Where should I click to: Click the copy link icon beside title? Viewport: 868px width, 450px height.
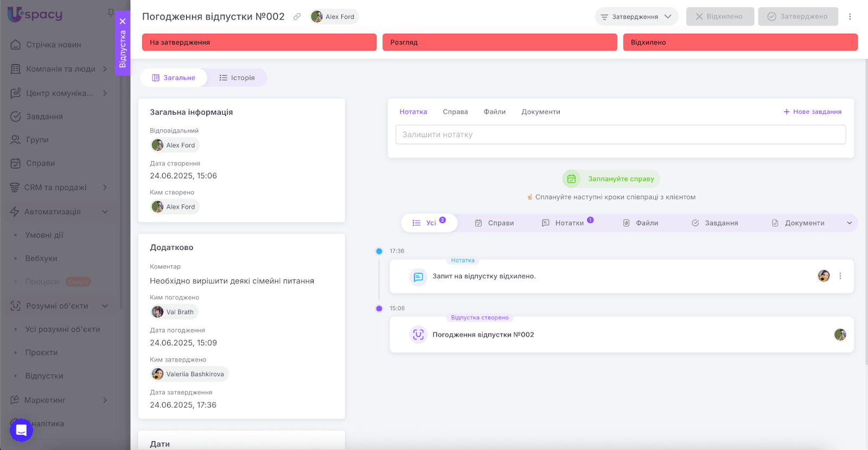click(x=297, y=17)
